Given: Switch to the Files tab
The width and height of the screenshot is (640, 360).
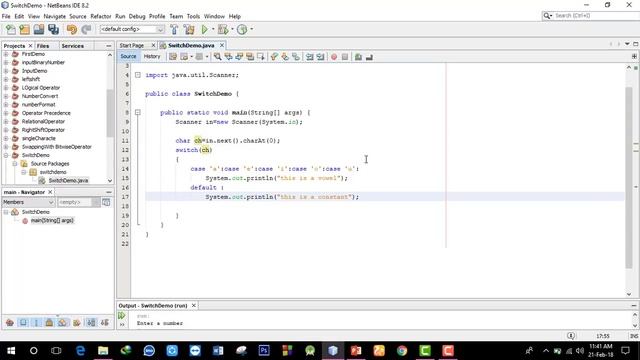Looking at the screenshot, I should coord(43,46).
